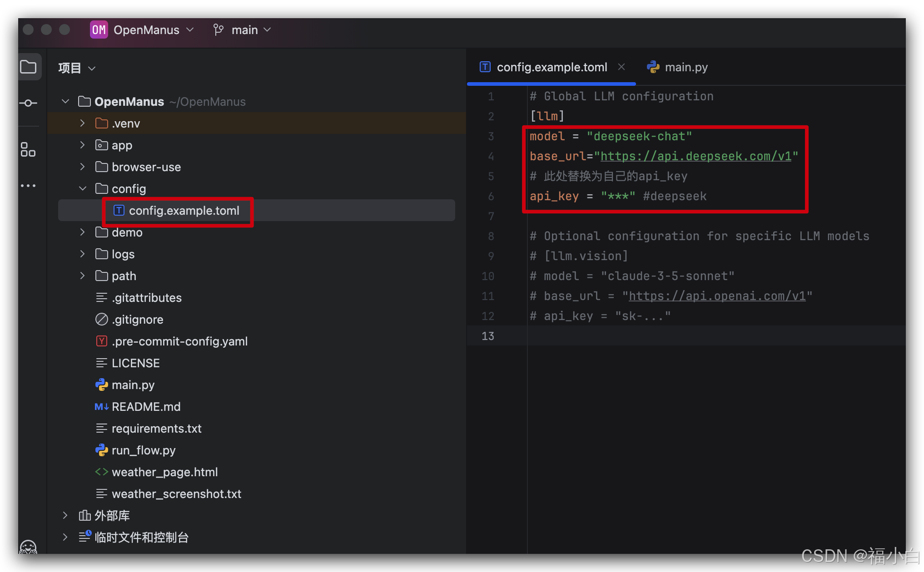The width and height of the screenshot is (924, 572).
Task: Click the OM project badge icon
Action: [x=99, y=30]
